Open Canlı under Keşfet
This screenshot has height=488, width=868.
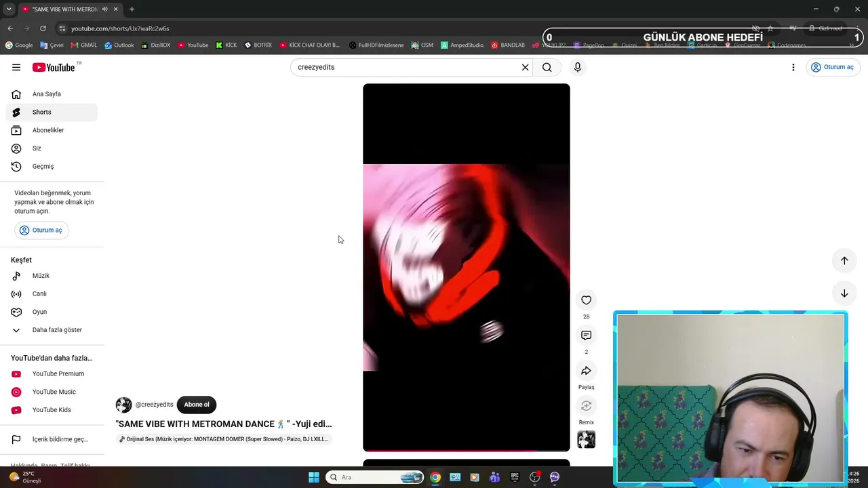coord(52,293)
